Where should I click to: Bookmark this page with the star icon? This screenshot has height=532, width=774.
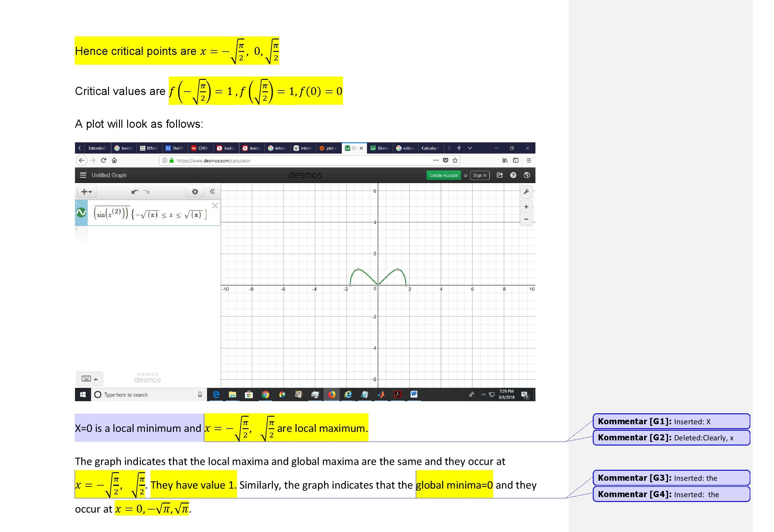(x=455, y=160)
